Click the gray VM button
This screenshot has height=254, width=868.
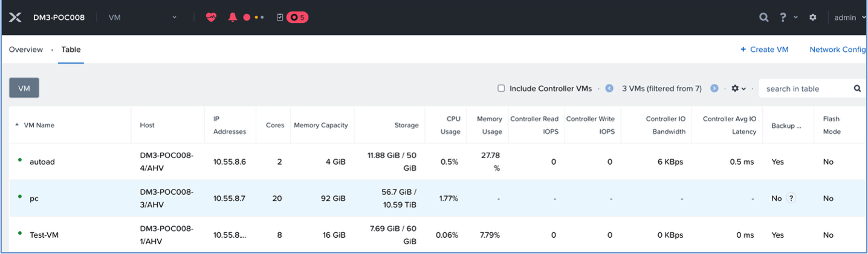tap(24, 88)
